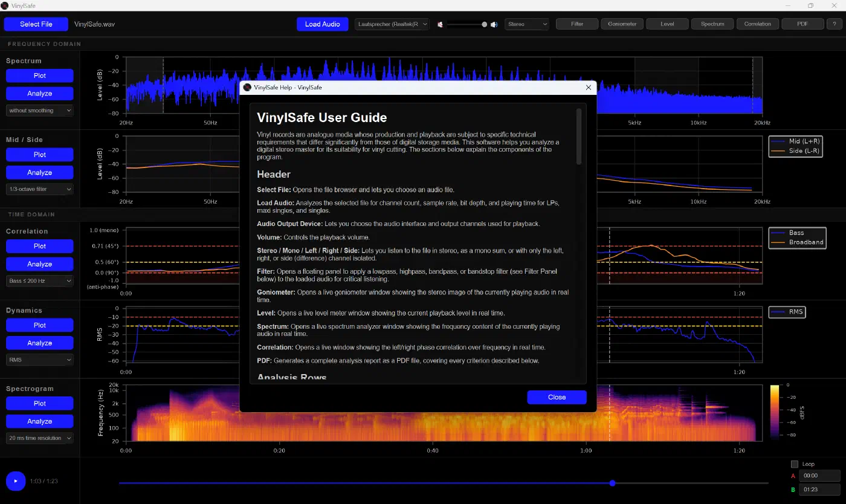The width and height of the screenshot is (846, 504).
Task: Analyze the Spectrogram row
Action: pyautogui.click(x=40, y=421)
